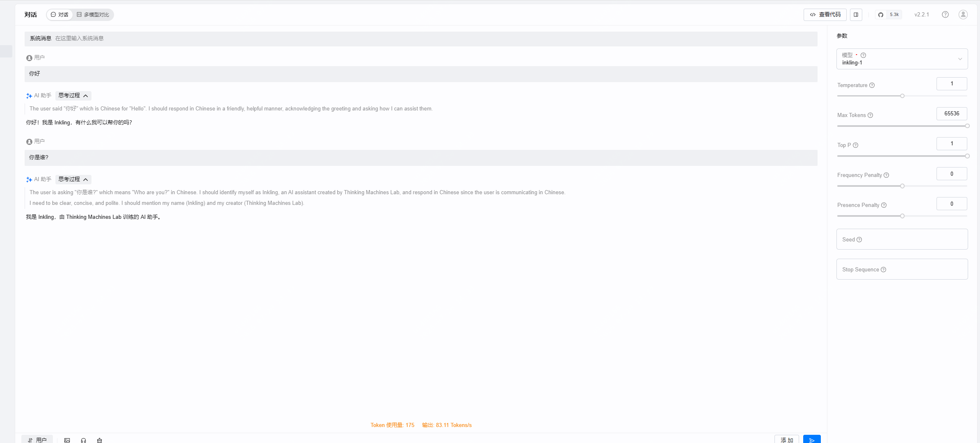This screenshot has width=980, height=443.
Task: Switch to 多模型对比 mode
Action: tap(93, 15)
